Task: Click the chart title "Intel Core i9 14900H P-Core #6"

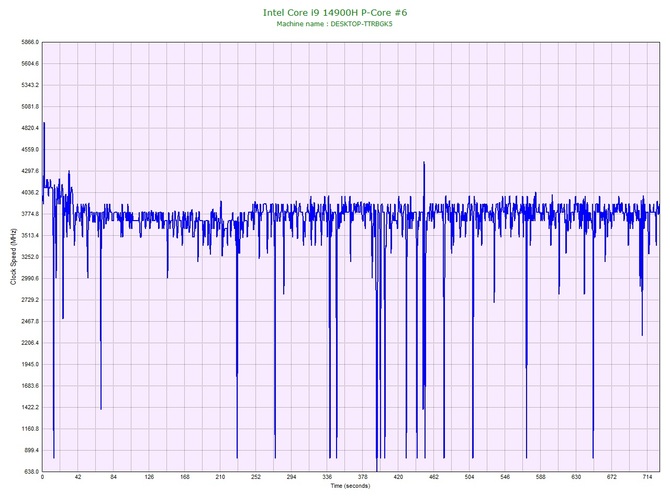Action: pyautogui.click(x=335, y=12)
